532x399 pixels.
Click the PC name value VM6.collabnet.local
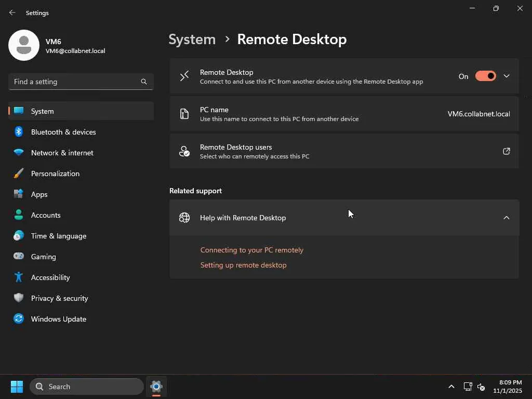(478, 114)
